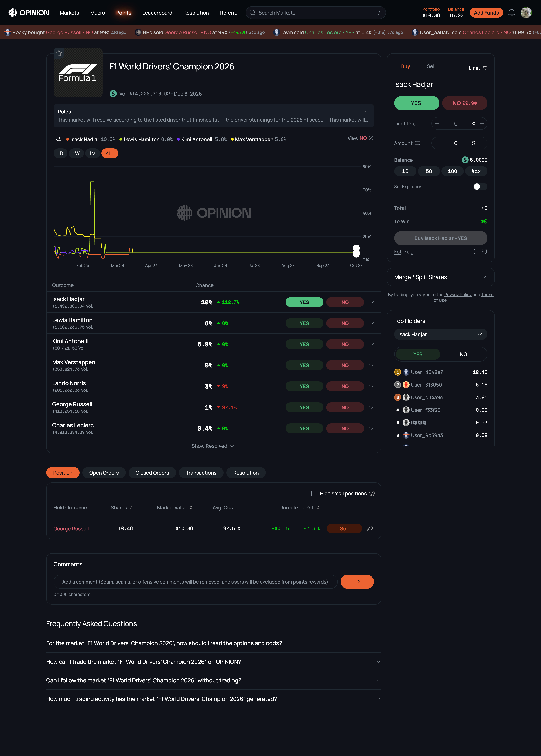Open the Transactions tab

(201, 473)
